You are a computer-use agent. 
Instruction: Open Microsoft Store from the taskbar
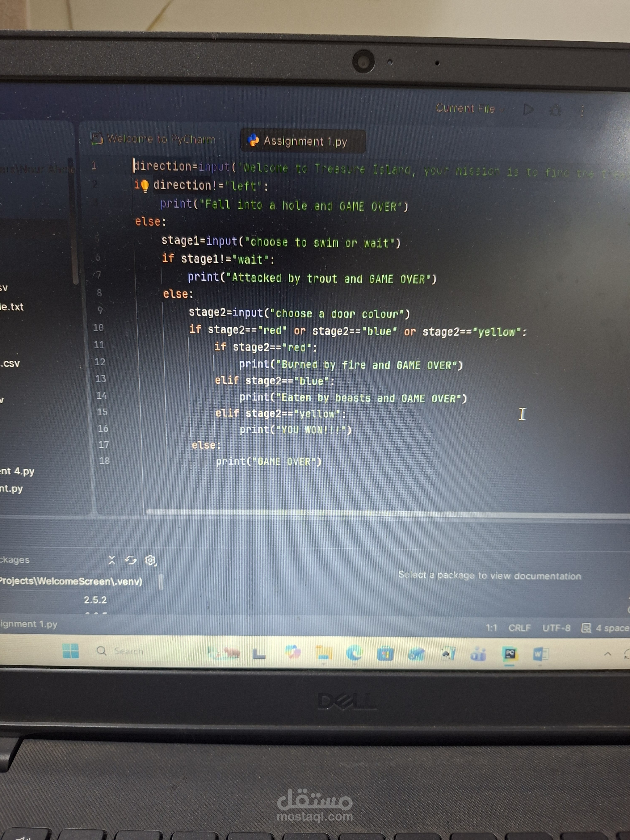pyautogui.click(x=385, y=654)
